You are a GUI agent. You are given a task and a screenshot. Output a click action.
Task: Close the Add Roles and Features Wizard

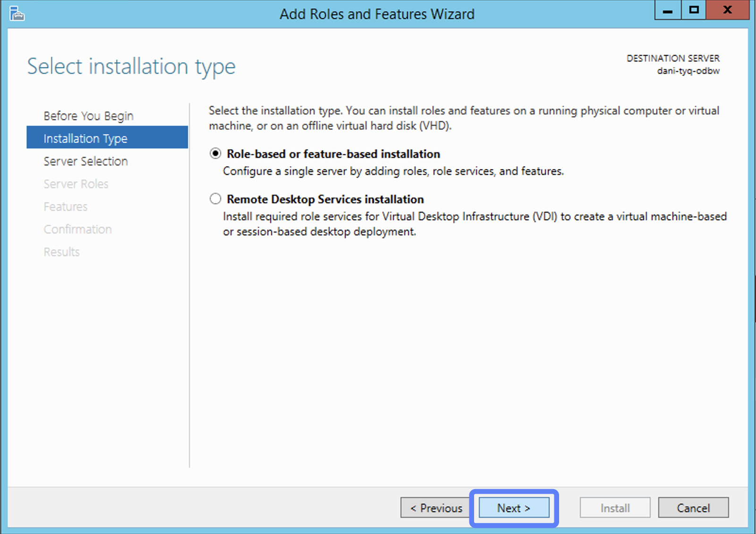728,10
